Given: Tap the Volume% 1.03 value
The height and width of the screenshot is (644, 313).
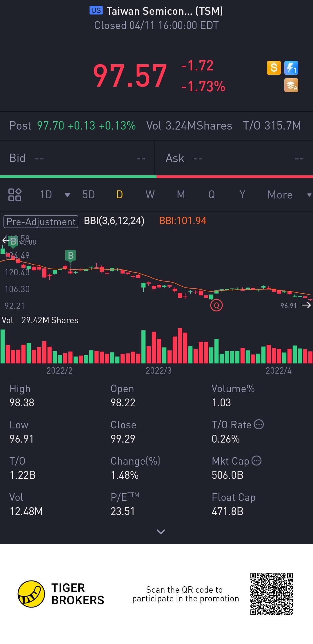Looking at the screenshot, I should 221,403.
